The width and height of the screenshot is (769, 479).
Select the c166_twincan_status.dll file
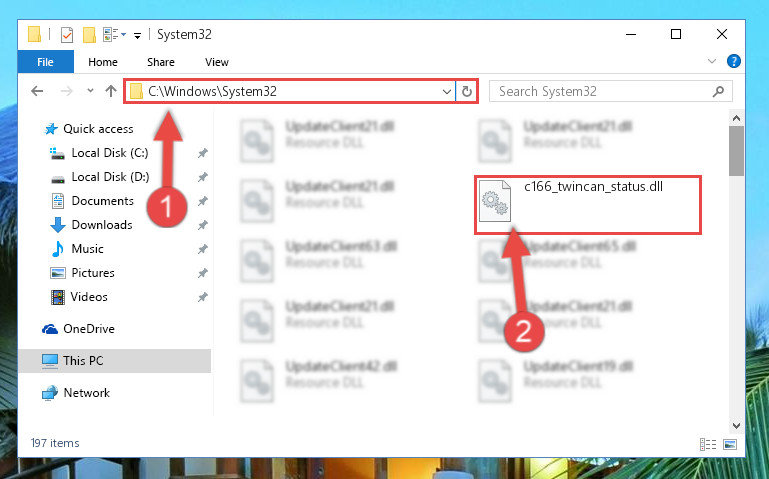point(588,204)
